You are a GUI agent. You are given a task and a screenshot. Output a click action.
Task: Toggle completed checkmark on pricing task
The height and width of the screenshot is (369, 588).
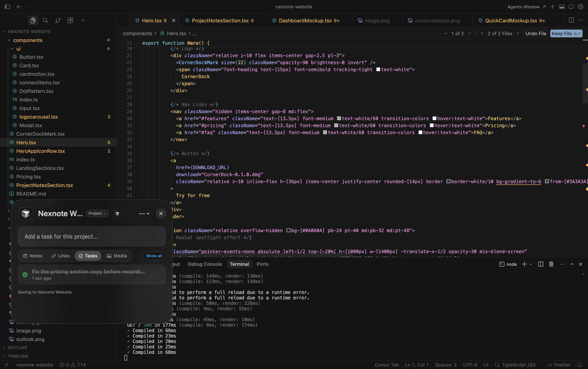(25, 275)
